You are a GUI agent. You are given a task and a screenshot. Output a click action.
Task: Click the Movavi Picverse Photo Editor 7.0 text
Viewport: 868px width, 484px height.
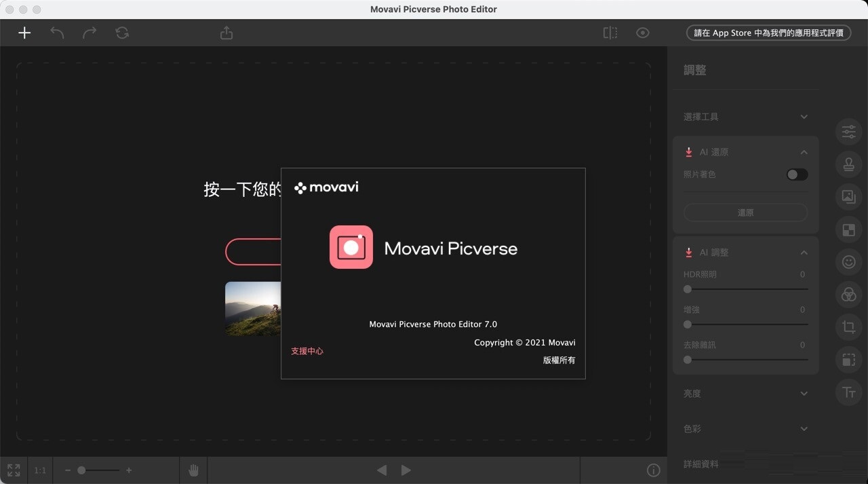(x=433, y=324)
